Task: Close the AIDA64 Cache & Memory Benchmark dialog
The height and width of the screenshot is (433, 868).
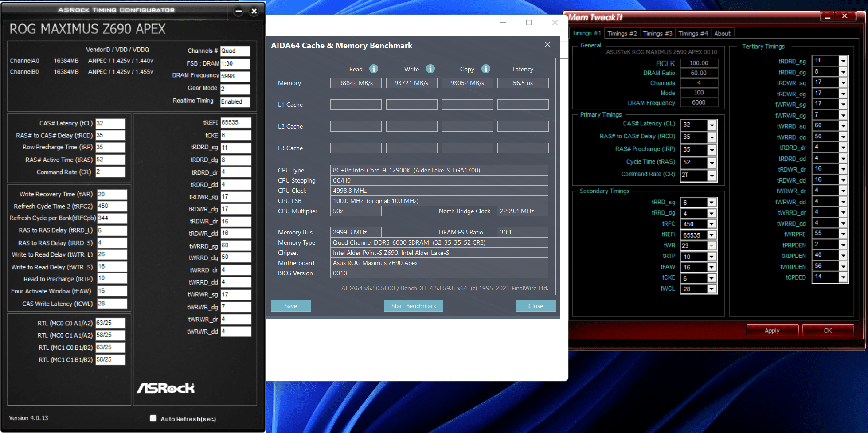Action: pyautogui.click(x=547, y=44)
